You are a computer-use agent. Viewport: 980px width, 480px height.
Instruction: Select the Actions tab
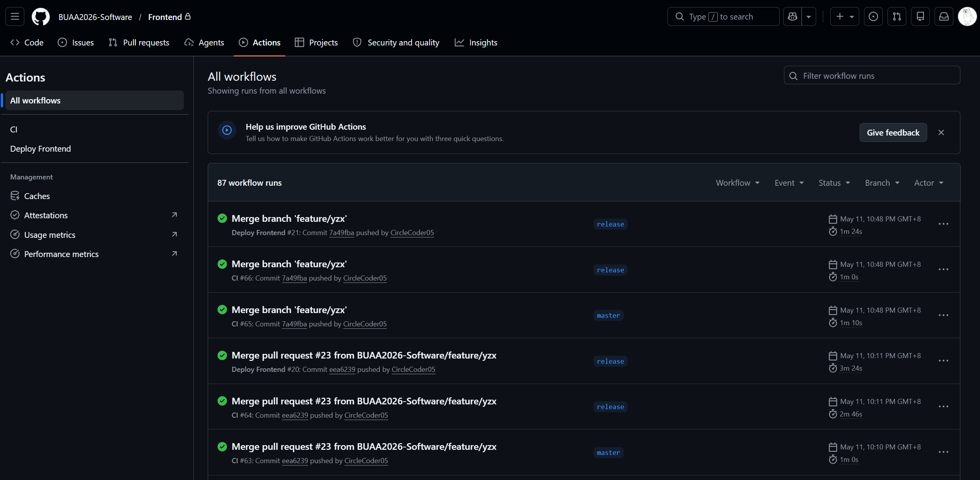(260, 42)
